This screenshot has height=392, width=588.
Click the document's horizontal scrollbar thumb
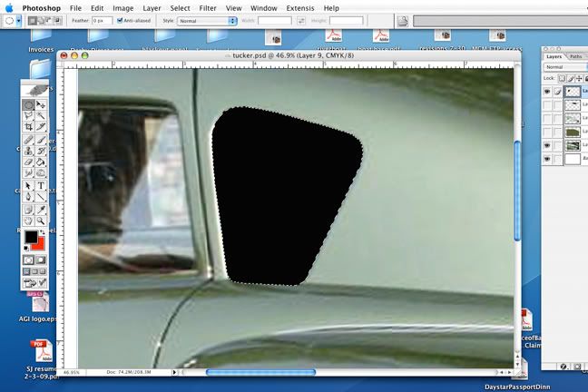tap(260, 372)
